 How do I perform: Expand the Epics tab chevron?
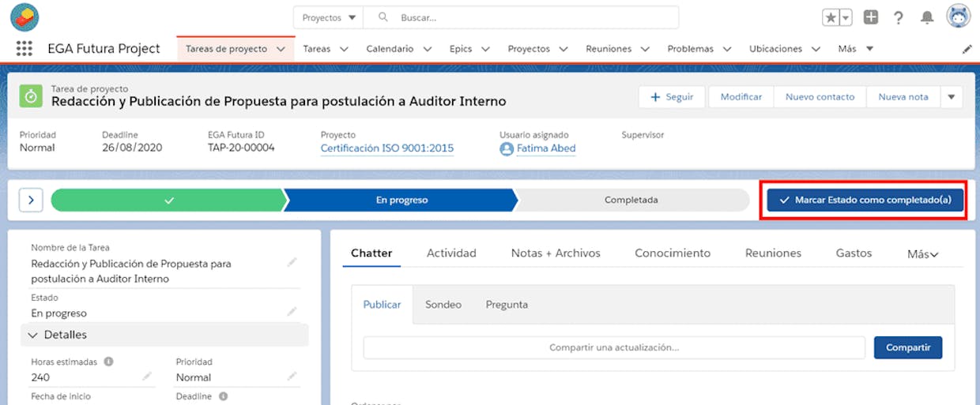coord(485,49)
